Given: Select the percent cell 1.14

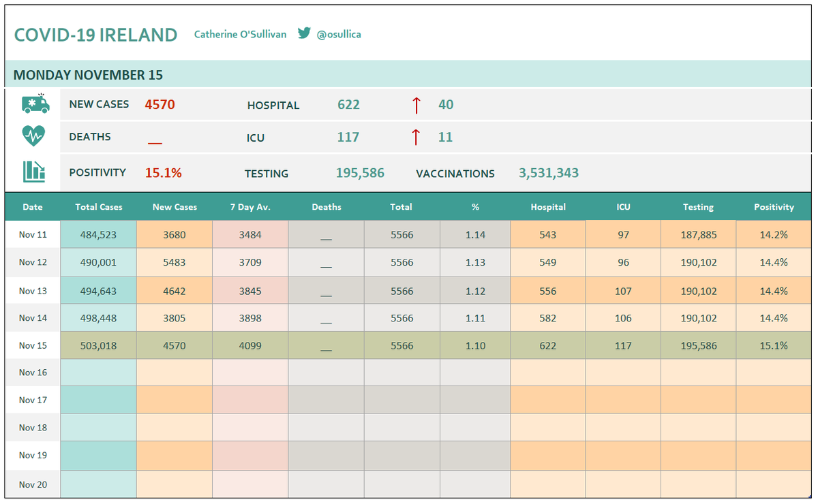Looking at the screenshot, I should click(475, 234).
